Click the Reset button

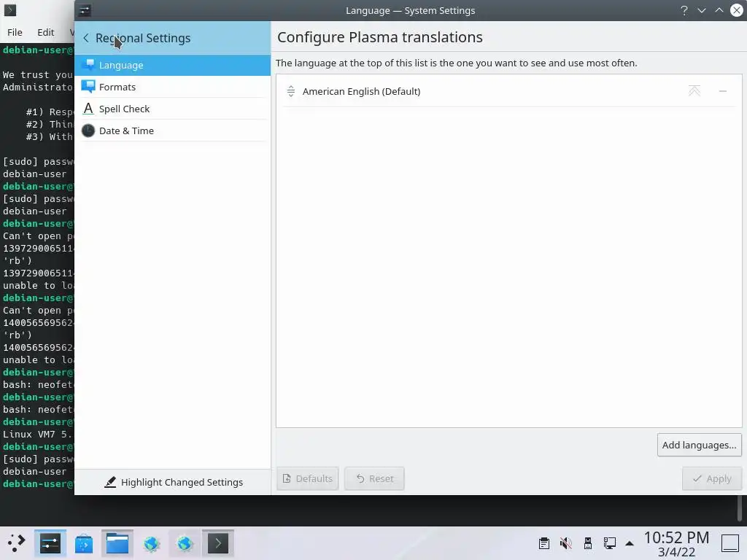(x=374, y=478)
